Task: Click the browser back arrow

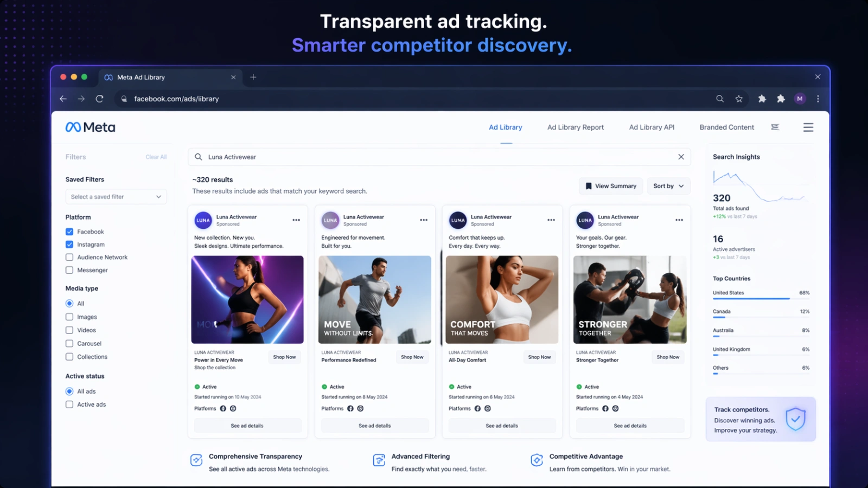Action: click(x=63, y=99)
